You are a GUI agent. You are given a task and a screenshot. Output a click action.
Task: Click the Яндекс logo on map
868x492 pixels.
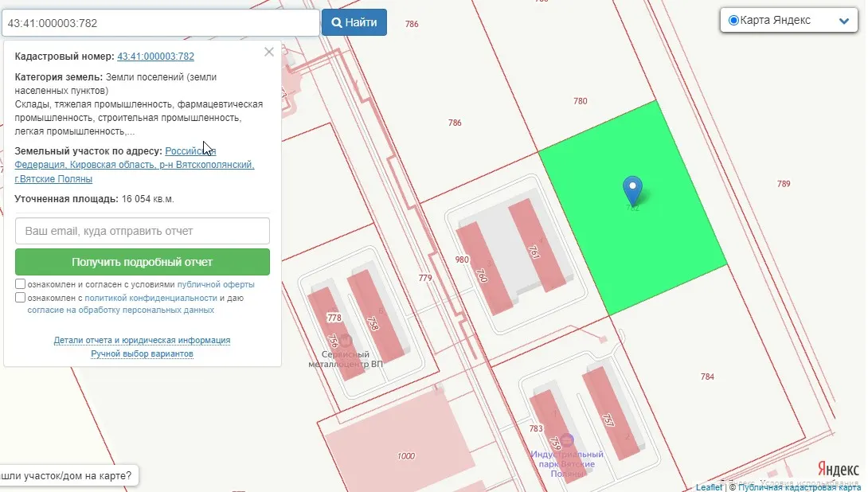(838, 469)
